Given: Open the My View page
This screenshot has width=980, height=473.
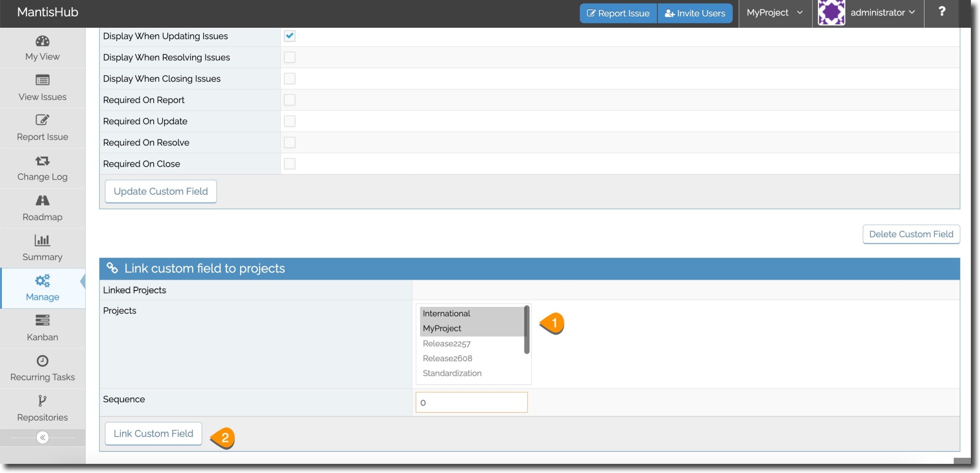Looking at the screenshot, I should point(42,48).
